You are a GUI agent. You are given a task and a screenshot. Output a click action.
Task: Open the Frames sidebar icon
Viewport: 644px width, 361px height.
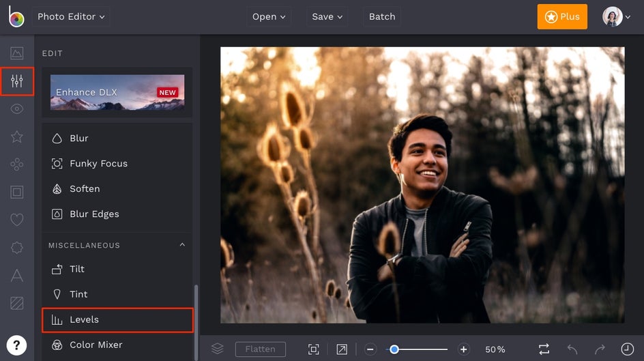(17, 192)
